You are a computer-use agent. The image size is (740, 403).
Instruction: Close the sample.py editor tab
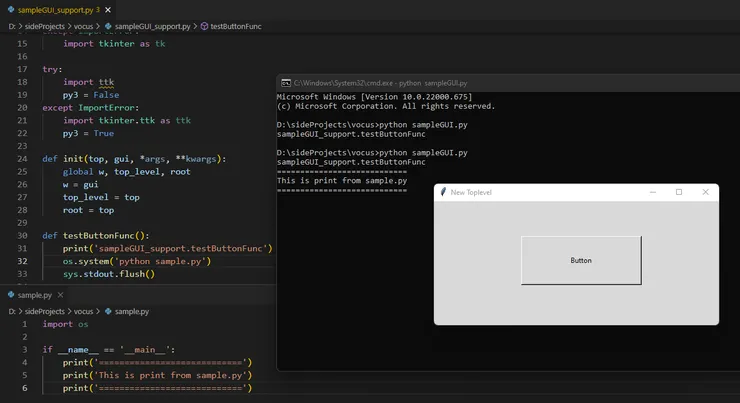click(61, 295)
